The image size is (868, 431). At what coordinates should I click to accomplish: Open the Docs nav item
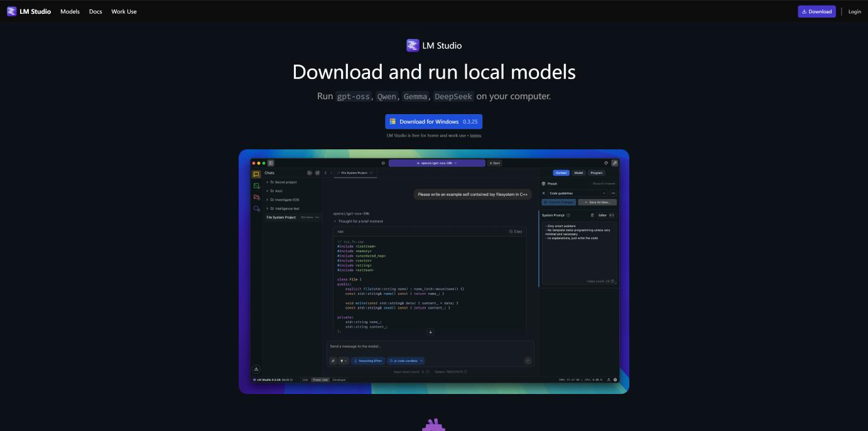click(x=95, y=11)
